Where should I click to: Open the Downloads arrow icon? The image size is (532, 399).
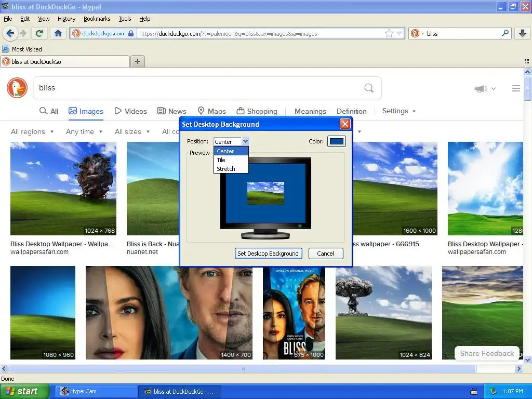(523, 33)
